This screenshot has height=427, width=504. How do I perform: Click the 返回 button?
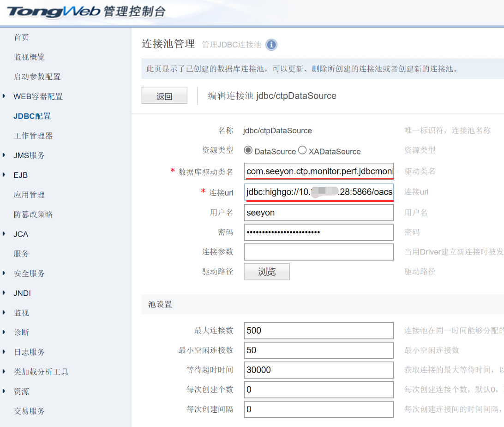click(164, 95)
